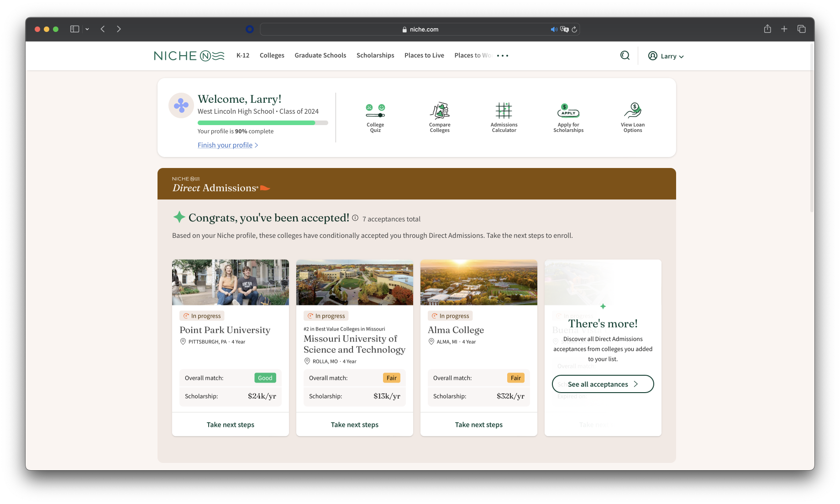Image resolution: width=840 pixels, height=504 pixels.
Task: Open Point Park University title link
Action: click(225, 330)
